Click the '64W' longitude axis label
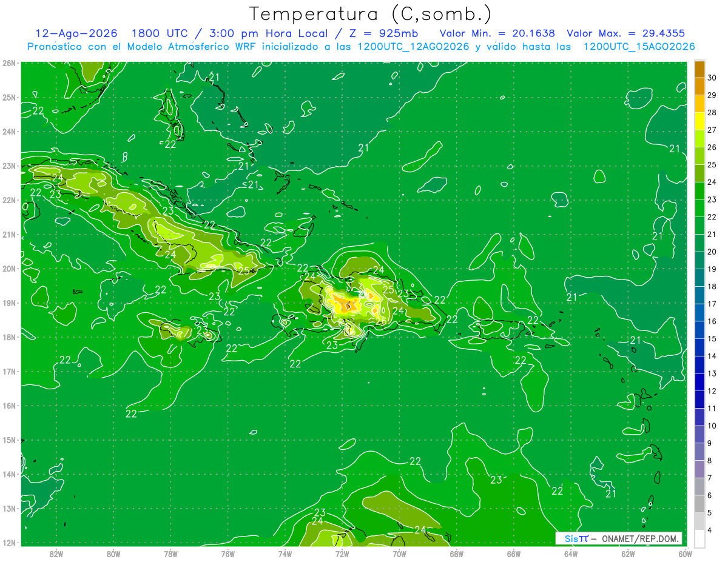Image resolution: width=728 pixels, height=562 pixels. tap(571, 553)
